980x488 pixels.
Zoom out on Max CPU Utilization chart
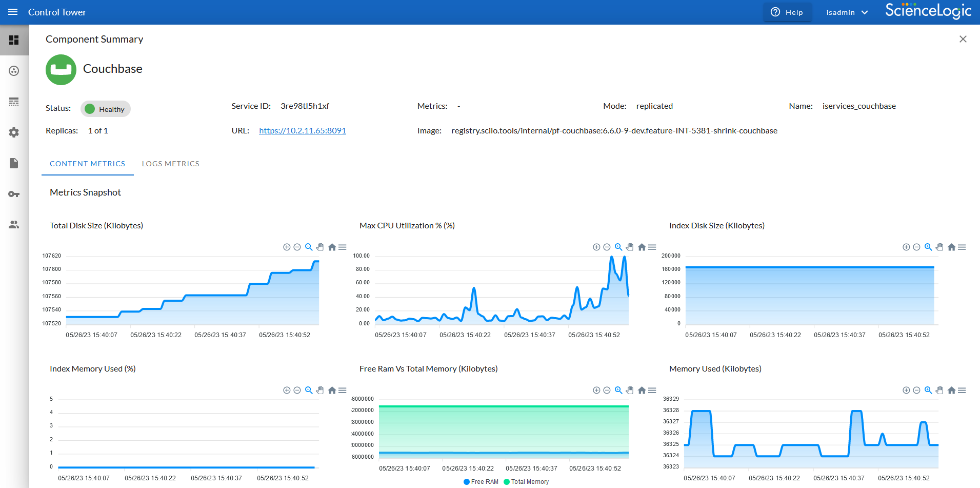click(607, 247)
